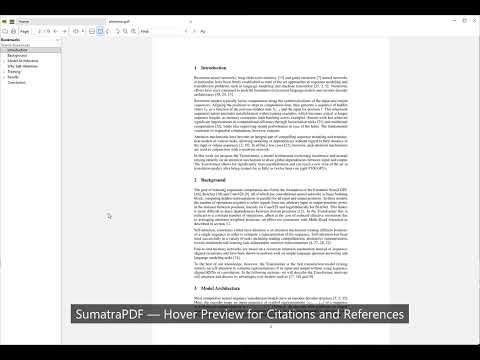Go to the previous page arrow
Image resolution: width=480 pixels, height=360 pixels.
(x=56, y=31)
